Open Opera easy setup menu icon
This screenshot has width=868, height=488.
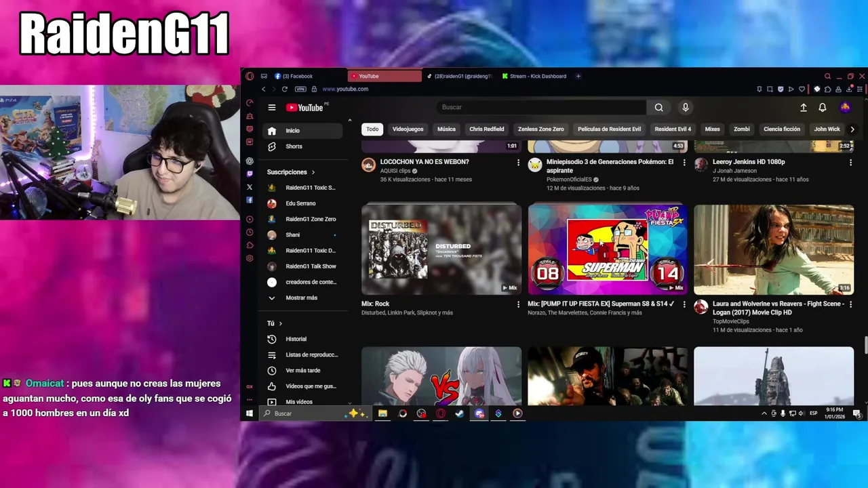point(860,89)
